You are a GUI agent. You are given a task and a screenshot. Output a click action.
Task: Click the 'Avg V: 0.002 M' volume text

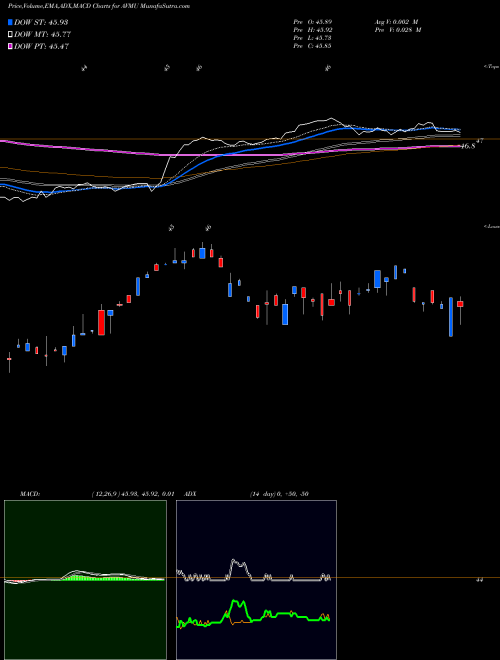coord(396,22)
